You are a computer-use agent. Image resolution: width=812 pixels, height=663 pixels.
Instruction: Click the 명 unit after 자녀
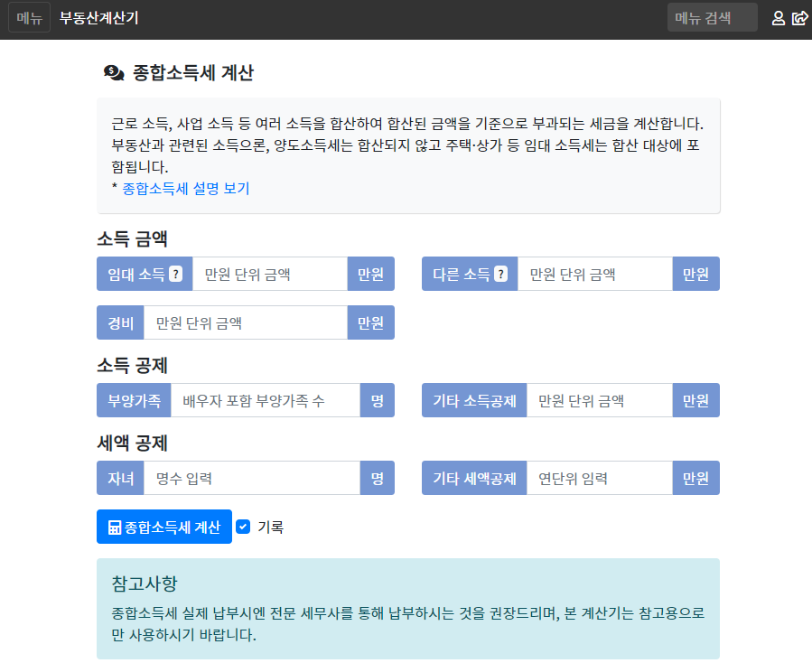coord(377,478)
